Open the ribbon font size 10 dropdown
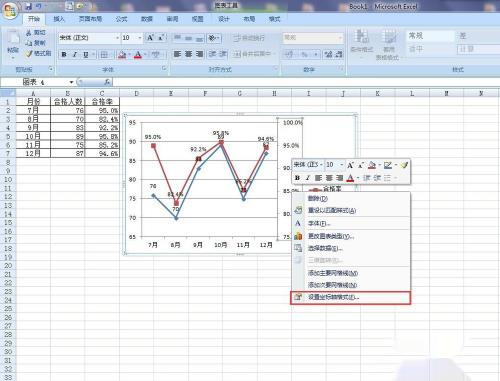This screenshot has height=381, width=500. 140,38
